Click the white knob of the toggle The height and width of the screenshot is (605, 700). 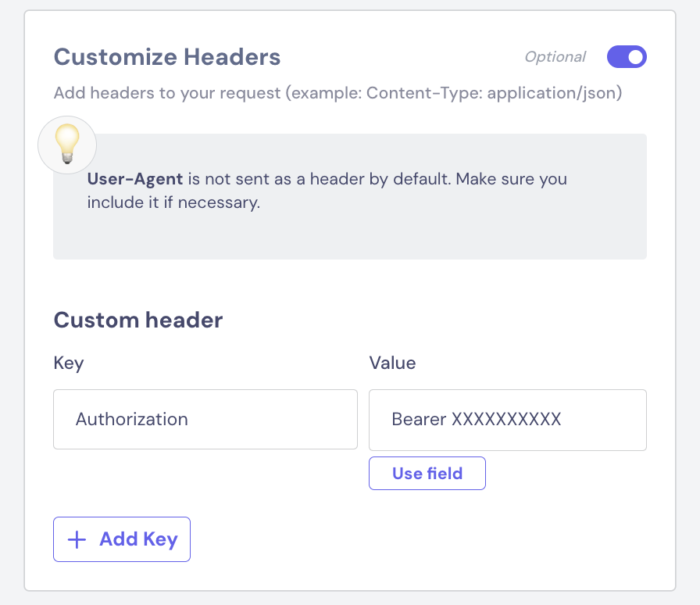[635, 57]
